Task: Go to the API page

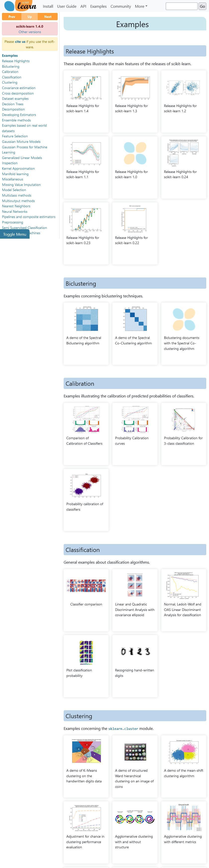Action: point(83,6)
